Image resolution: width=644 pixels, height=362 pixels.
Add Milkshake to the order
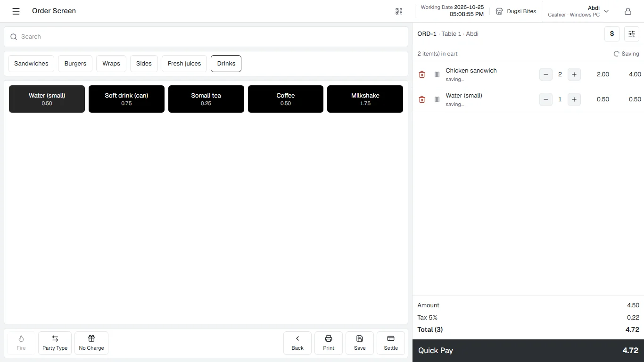[x=365, y=99]
